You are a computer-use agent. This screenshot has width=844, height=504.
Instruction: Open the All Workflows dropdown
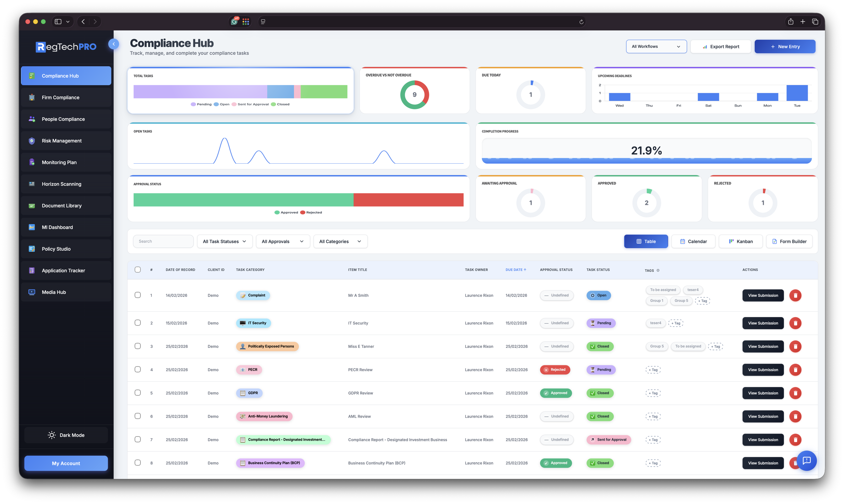(x=656, y=47)
